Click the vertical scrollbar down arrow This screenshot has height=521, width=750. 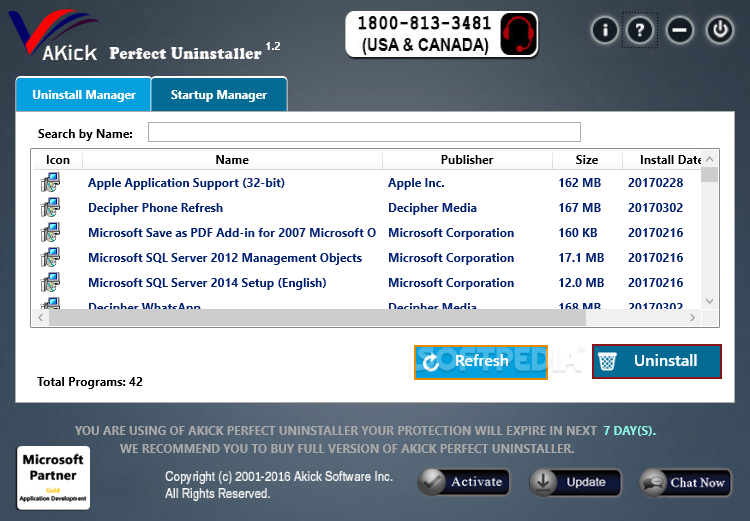[x=709, y=301]
